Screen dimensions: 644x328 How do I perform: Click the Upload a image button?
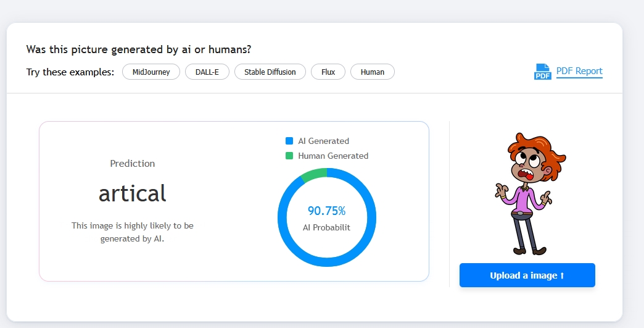pyautogui.click(x=527, y=275)
